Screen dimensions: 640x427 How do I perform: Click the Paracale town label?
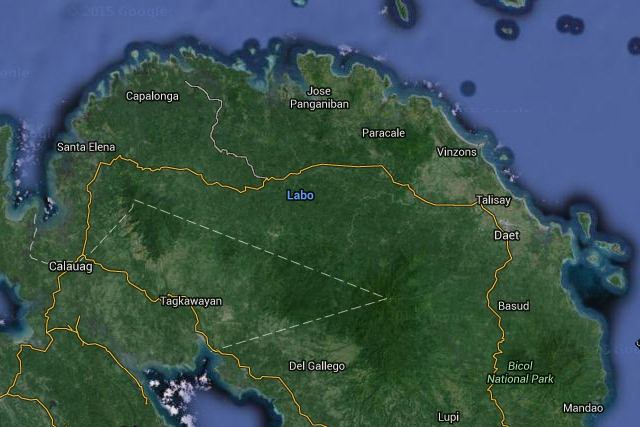click(x=383, y=133)
